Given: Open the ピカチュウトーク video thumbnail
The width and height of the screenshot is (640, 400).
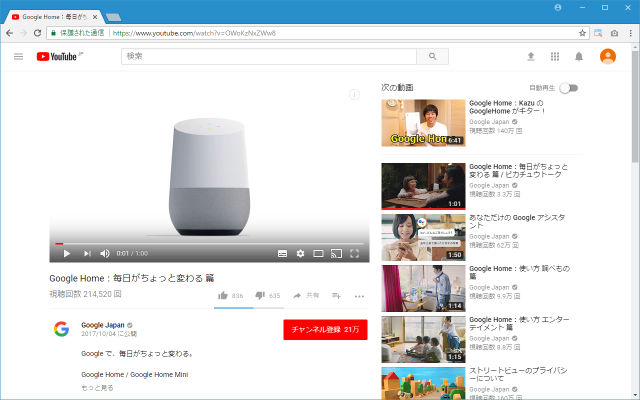Looking at the screenshot, I should 423,186.
